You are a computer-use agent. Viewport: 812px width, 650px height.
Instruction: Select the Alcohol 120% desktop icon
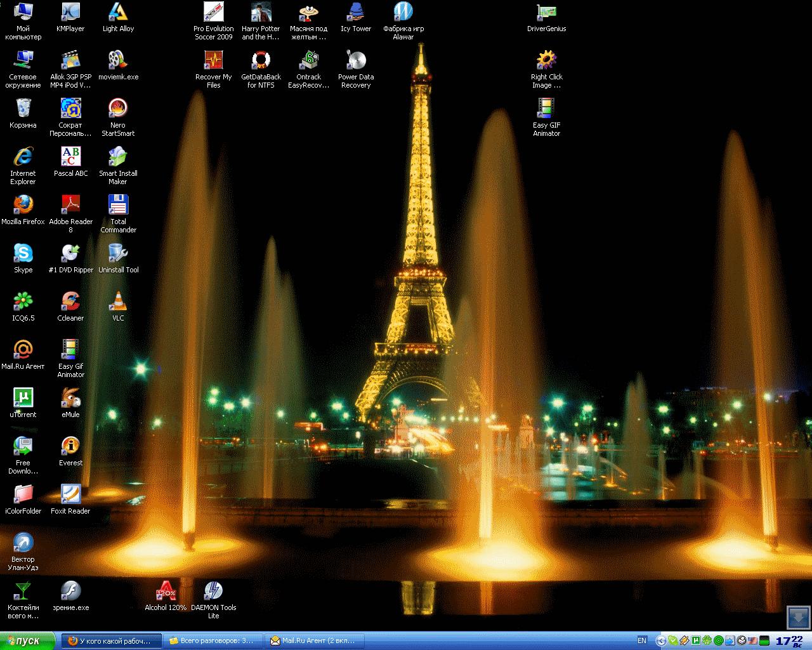point(166,592)
